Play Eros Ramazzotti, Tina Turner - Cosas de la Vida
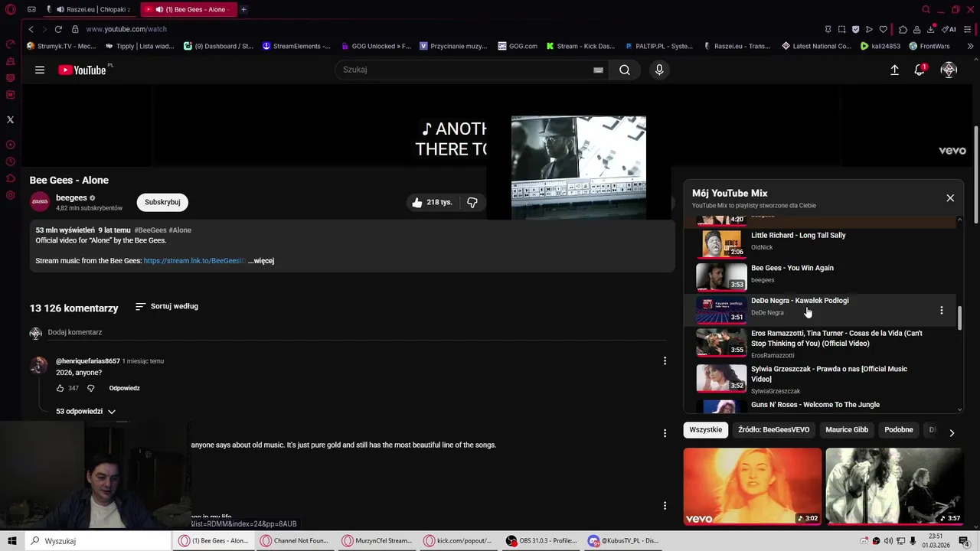Viewport: 980px width, 551px height. point(836,338)
